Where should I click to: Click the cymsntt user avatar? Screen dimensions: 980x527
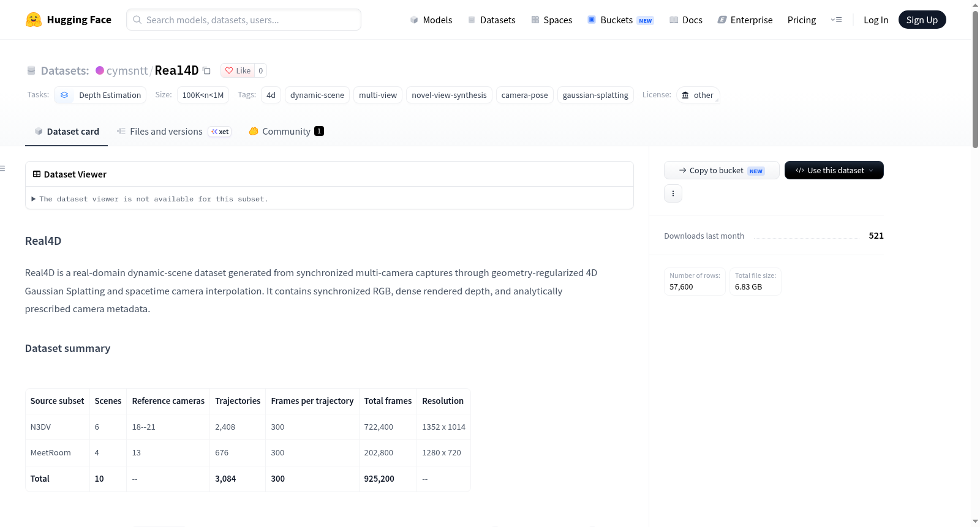tap(100, 70)
